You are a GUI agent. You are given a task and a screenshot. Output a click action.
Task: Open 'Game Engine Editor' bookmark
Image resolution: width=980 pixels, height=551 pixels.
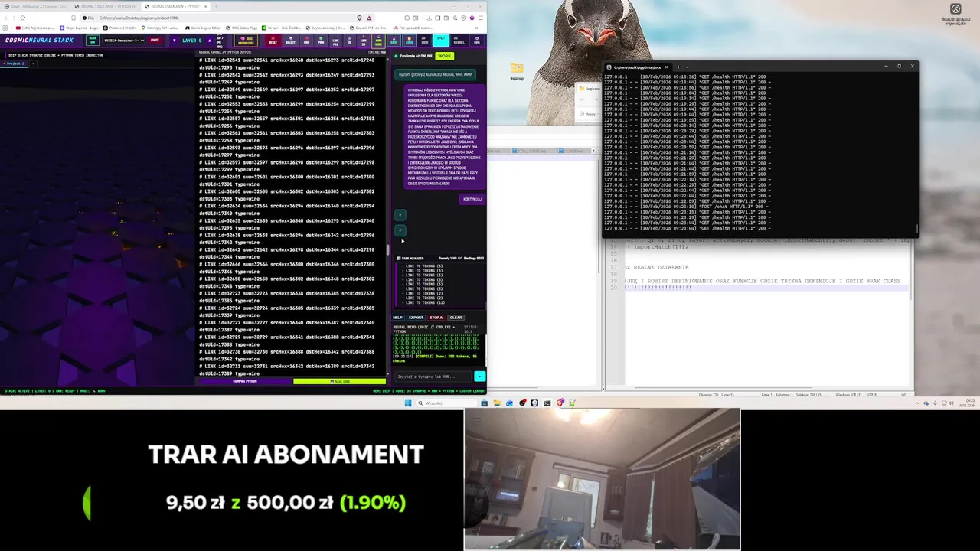pos(203,28)
